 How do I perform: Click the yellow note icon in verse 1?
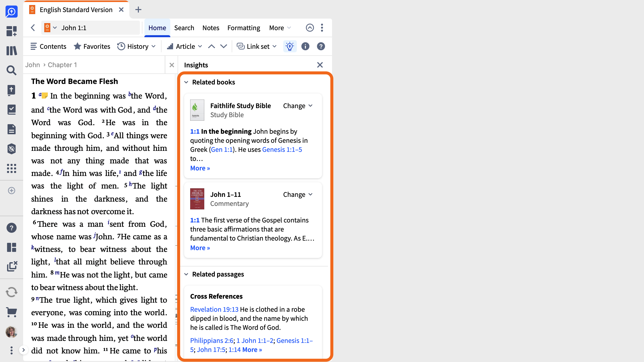click(45, 96)
